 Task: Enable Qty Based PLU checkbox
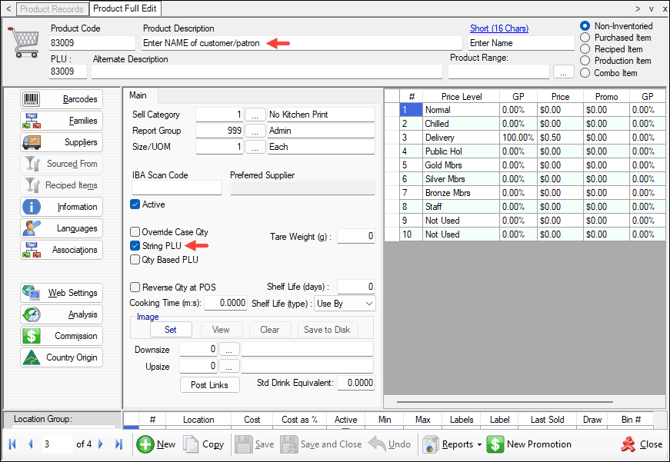[x=135, y=259]
